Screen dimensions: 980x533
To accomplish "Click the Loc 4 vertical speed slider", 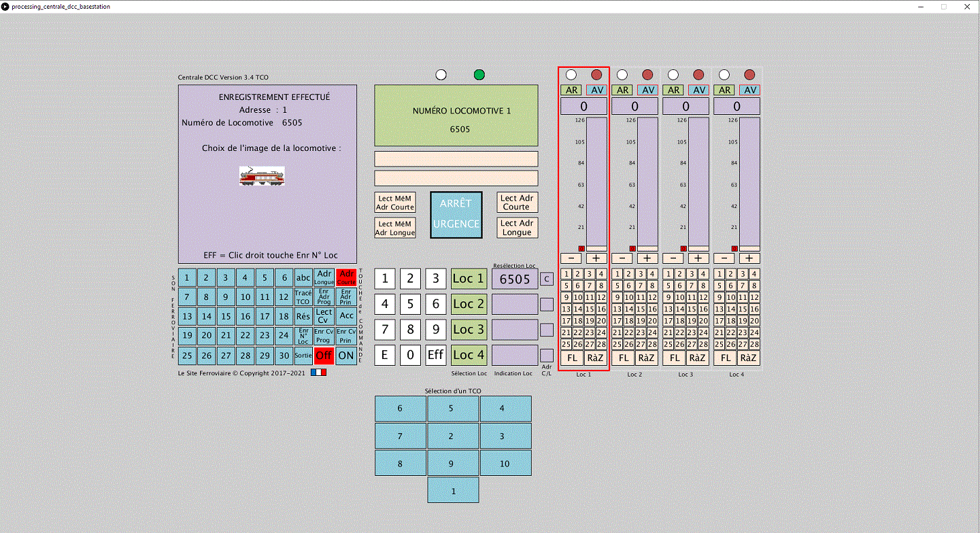I will click(749, 184).
